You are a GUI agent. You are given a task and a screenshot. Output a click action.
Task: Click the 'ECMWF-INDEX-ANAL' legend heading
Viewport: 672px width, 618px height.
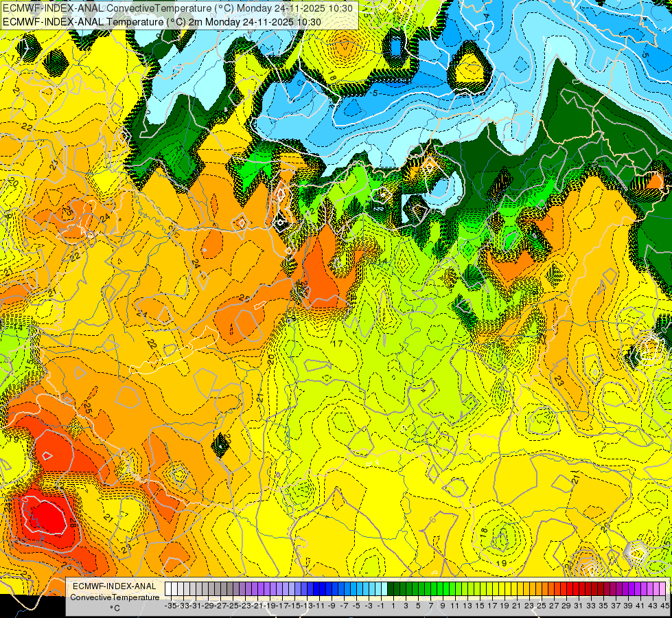[115, 586]
